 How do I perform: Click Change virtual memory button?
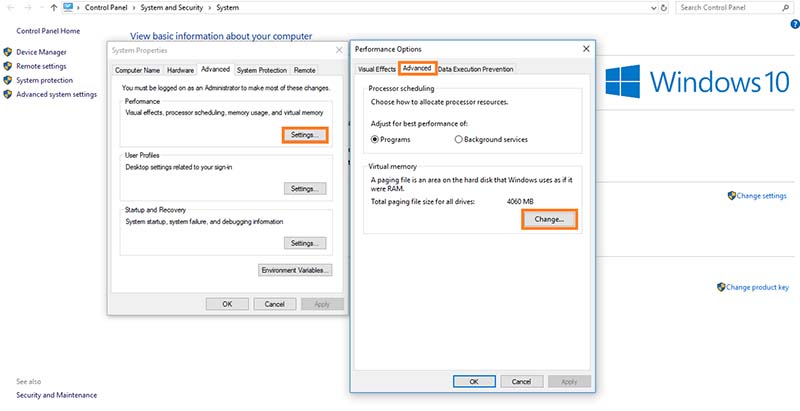549,219
